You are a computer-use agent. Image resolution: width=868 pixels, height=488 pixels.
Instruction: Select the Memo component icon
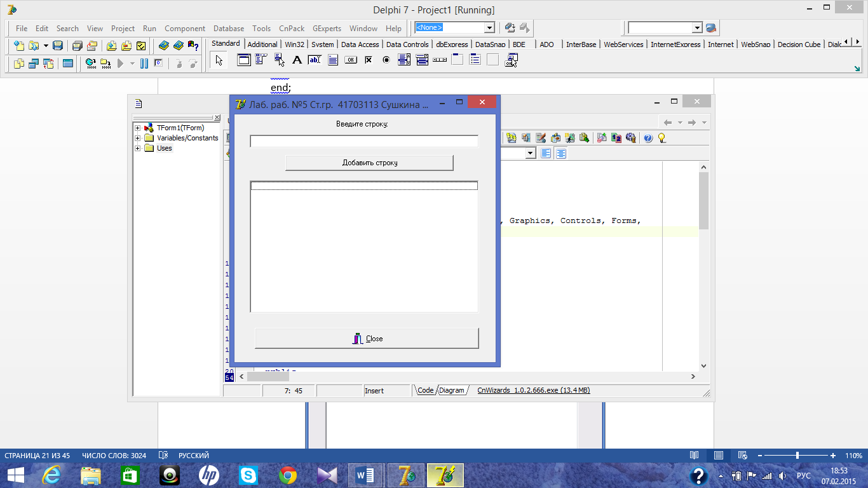tap(332, 60)
